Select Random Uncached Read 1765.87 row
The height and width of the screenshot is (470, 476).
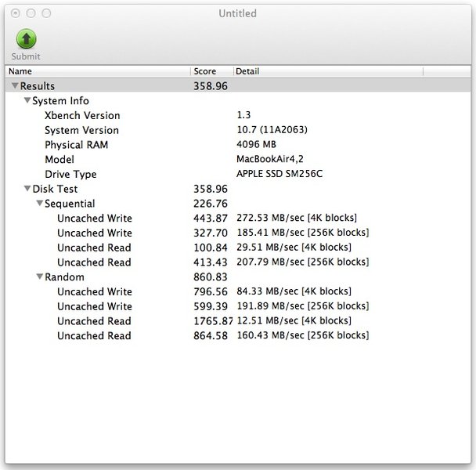238,321
